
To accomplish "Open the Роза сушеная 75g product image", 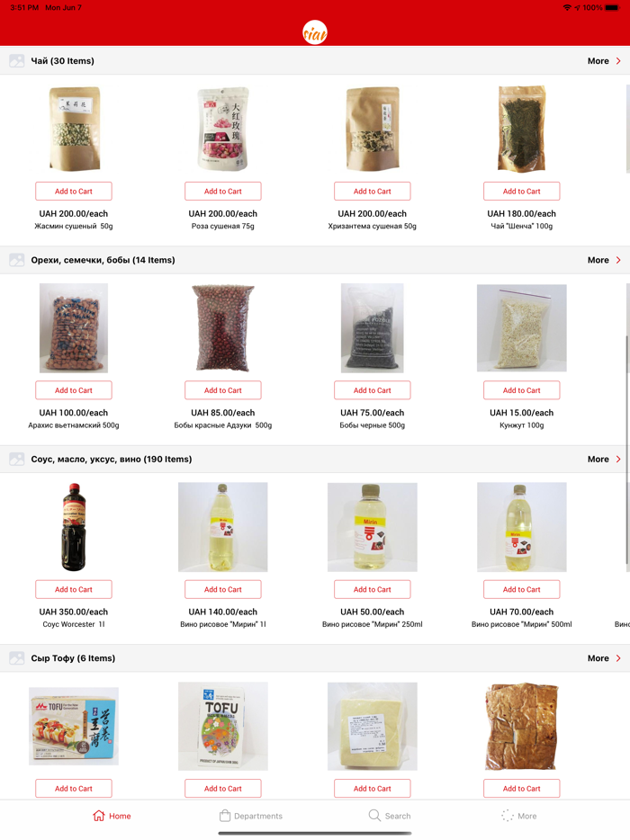I will pos(223,130).
